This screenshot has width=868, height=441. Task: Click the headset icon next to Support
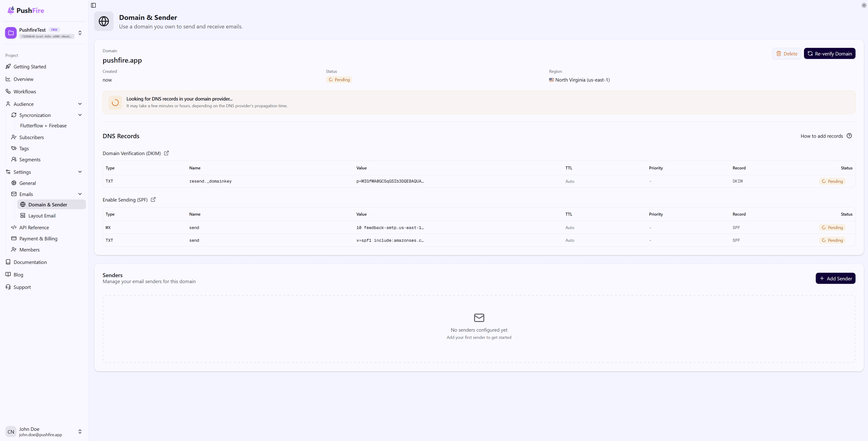[8, 287]
